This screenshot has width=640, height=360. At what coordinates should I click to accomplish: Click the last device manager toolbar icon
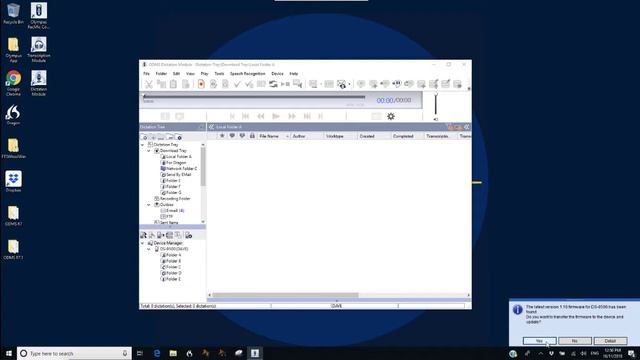click(x=188, y=235)
